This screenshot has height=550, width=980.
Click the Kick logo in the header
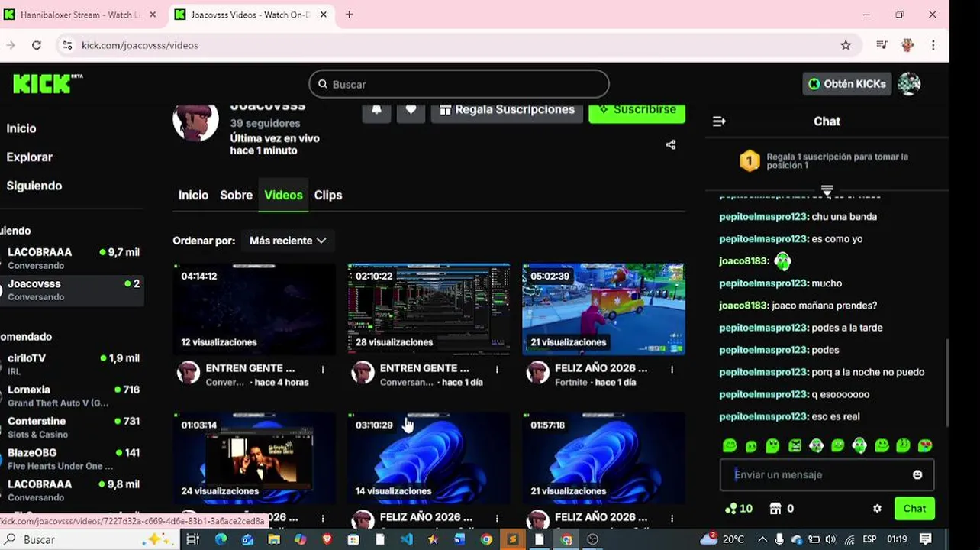coord(47,83)
